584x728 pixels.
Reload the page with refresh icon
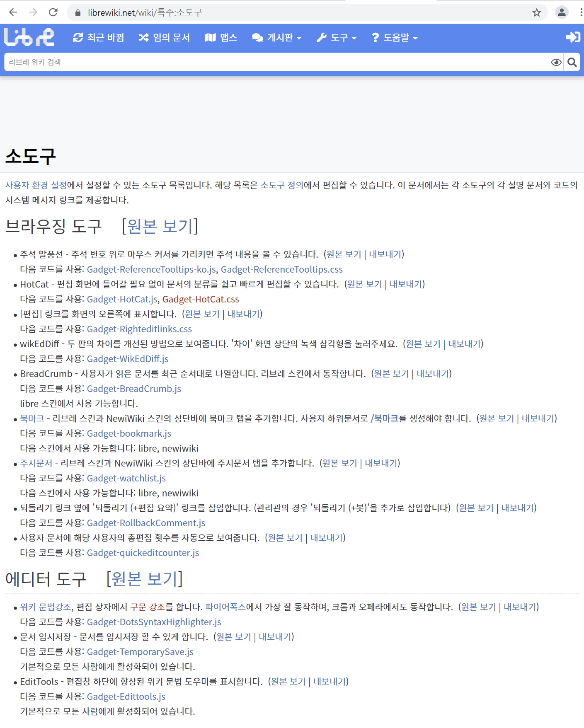[x=53, y=12]
